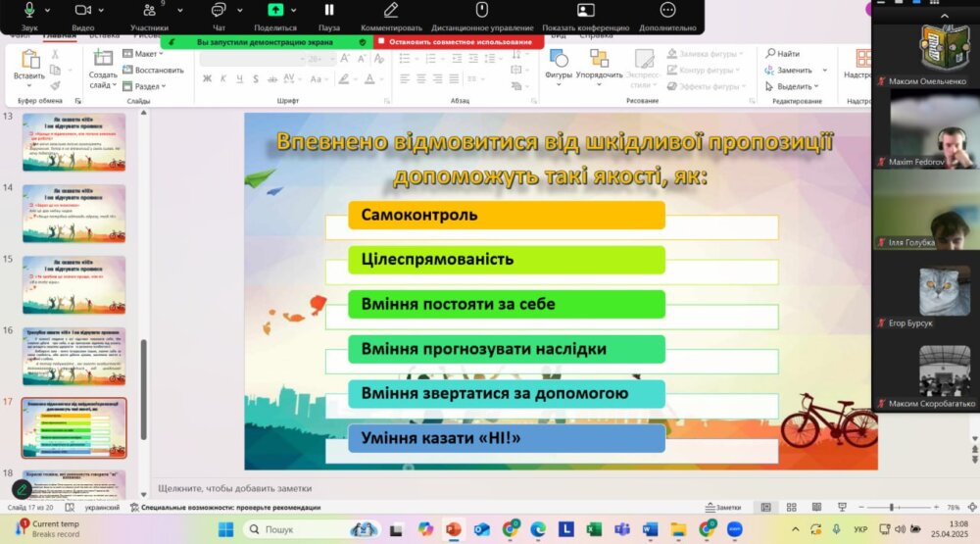Switch to slide sorter view icon
This screenshot has width=980, height=544.
(x=791, y=508)
